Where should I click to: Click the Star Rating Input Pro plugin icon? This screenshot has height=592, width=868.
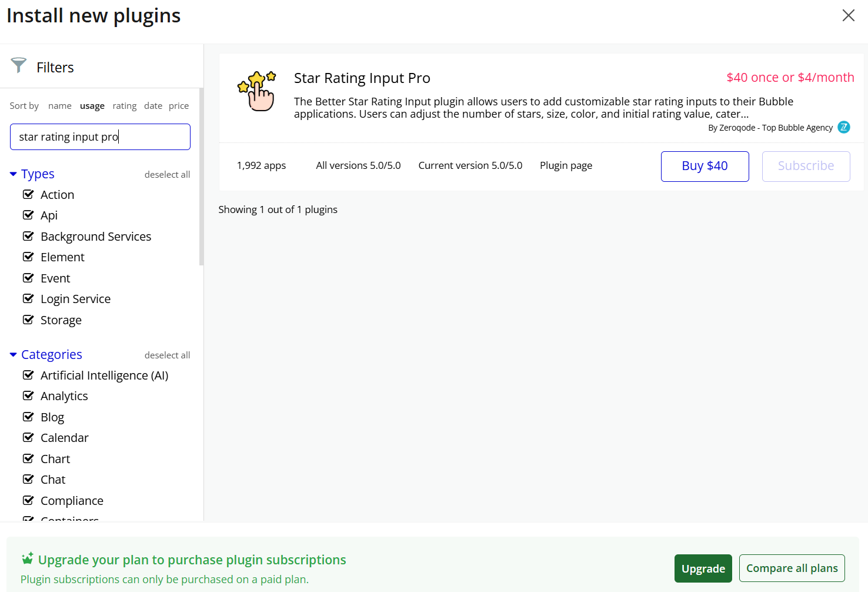coord(256,91)
